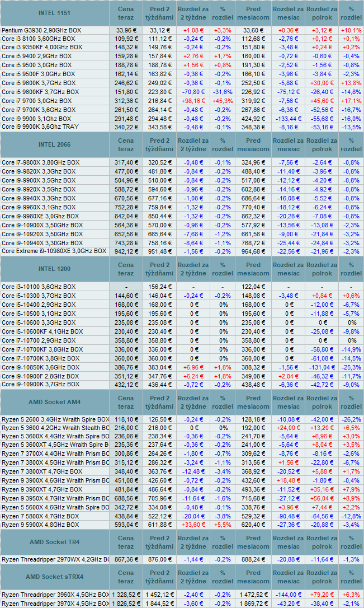The height and width of the screenshot is (608, 364).
Task: Select Core i9-9900X 3,5Ghz BOX
Action: pos(39,180)
